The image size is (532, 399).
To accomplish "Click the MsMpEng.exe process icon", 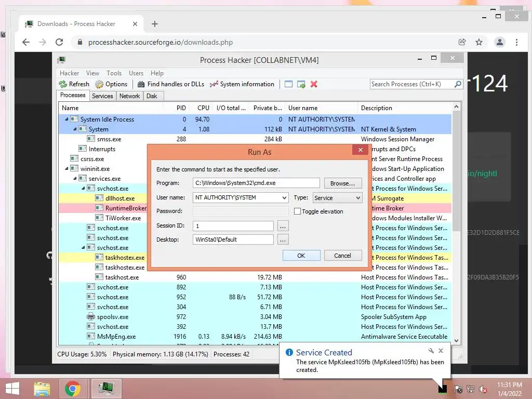I will click(x=90, y=337).
